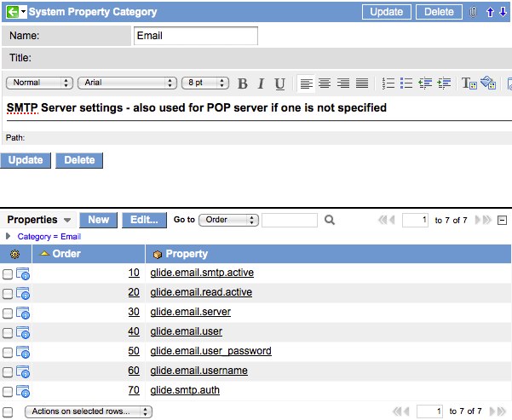The width and height of the screenshot is (512, 420).
Task: Underline text with the U icon
Action: [x=279, y=83]
